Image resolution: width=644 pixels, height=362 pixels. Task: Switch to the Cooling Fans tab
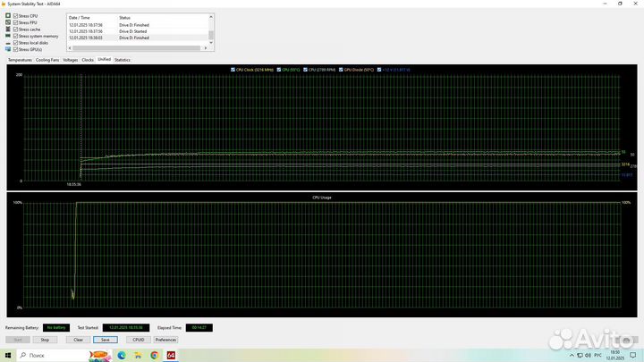click(x=47, y=60)
